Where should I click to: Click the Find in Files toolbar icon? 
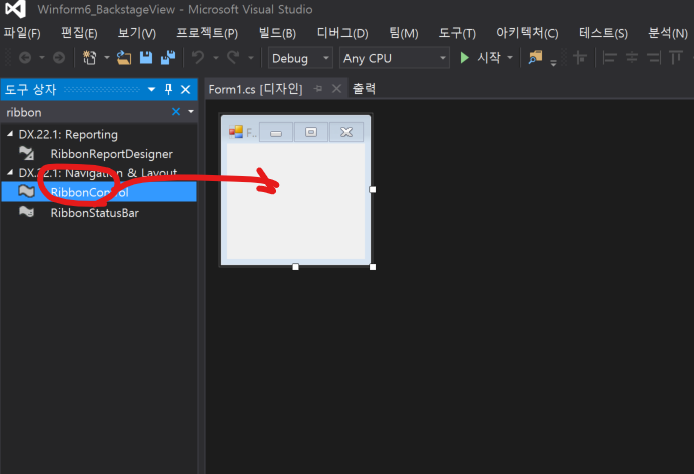pos(535,58)
